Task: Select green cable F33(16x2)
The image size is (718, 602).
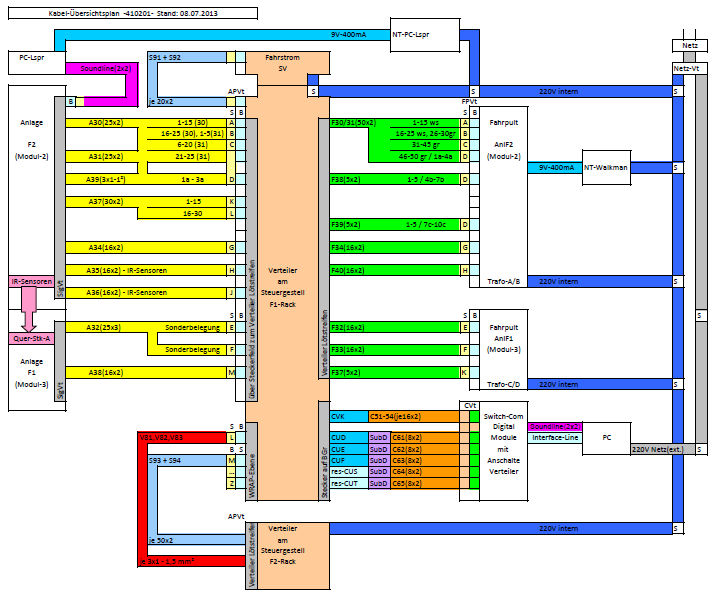Action: [395, 350]
